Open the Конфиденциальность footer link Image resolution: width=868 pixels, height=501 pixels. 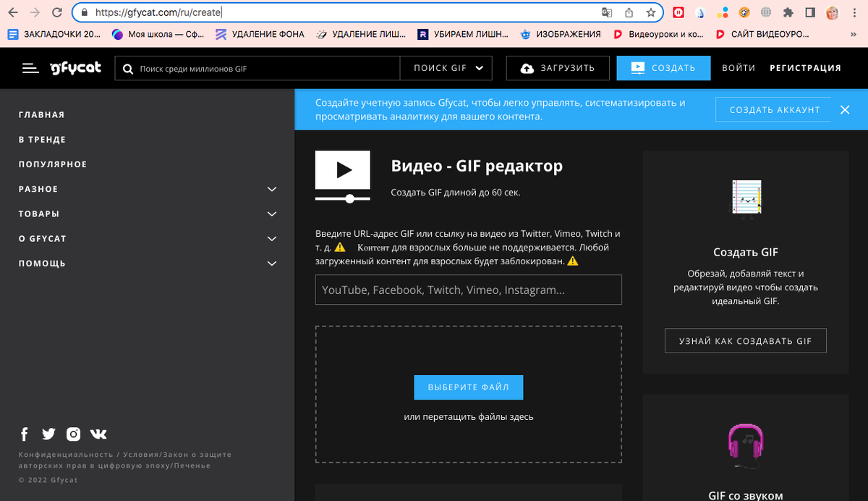pyautogui.click(x=65, y=455)
